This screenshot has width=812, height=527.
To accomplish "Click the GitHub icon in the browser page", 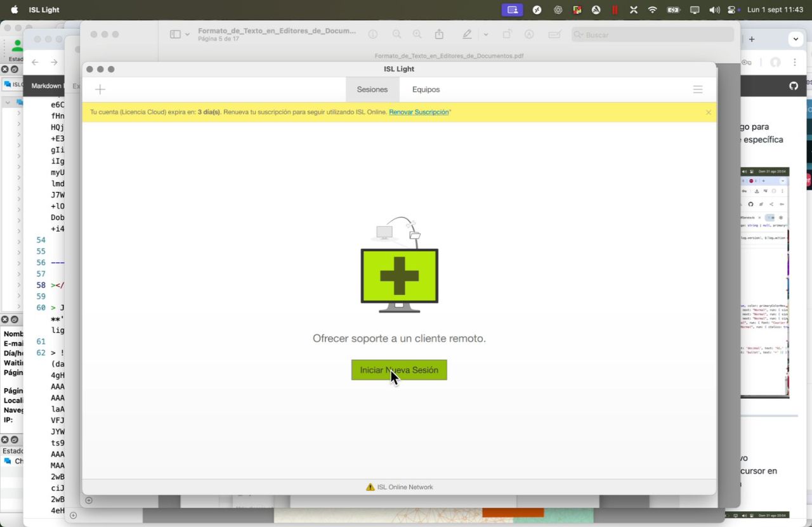I will pos(794,86).
